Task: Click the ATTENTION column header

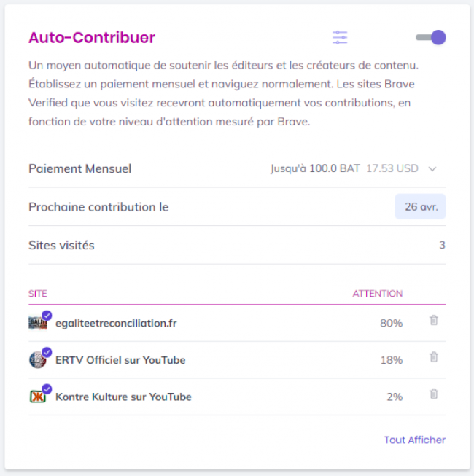Action: 377,294
